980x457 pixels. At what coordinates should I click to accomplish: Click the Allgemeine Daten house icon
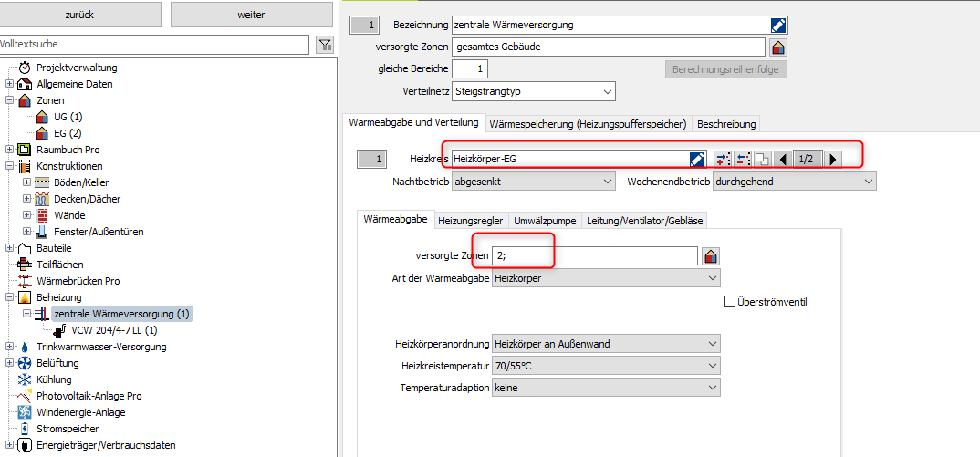25,84
